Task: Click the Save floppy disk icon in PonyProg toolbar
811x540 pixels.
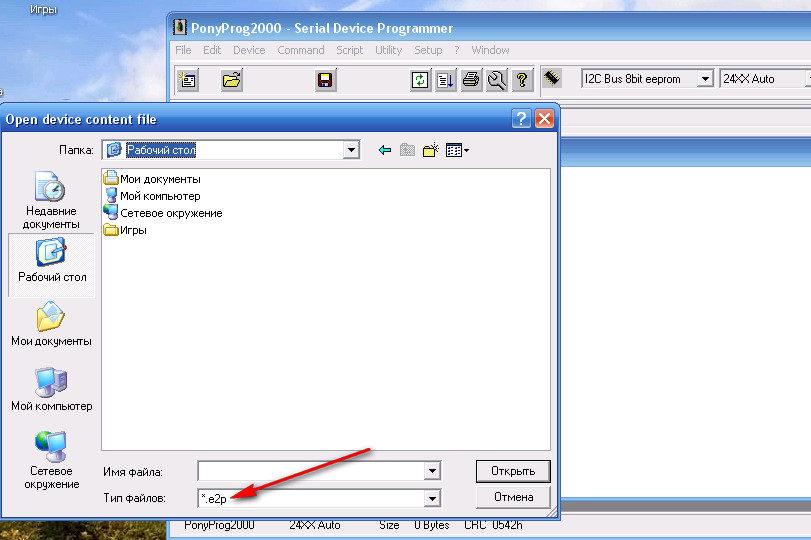Action: coord(325,80)
